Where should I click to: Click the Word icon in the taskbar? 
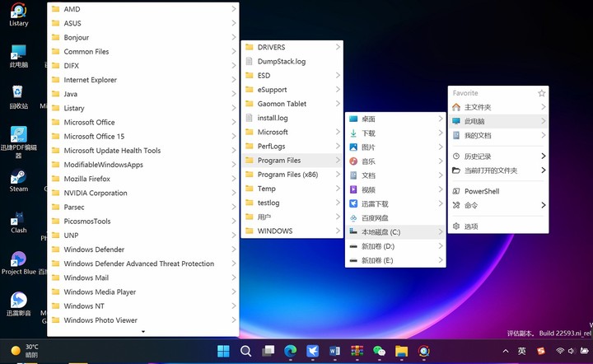point(334,351)
